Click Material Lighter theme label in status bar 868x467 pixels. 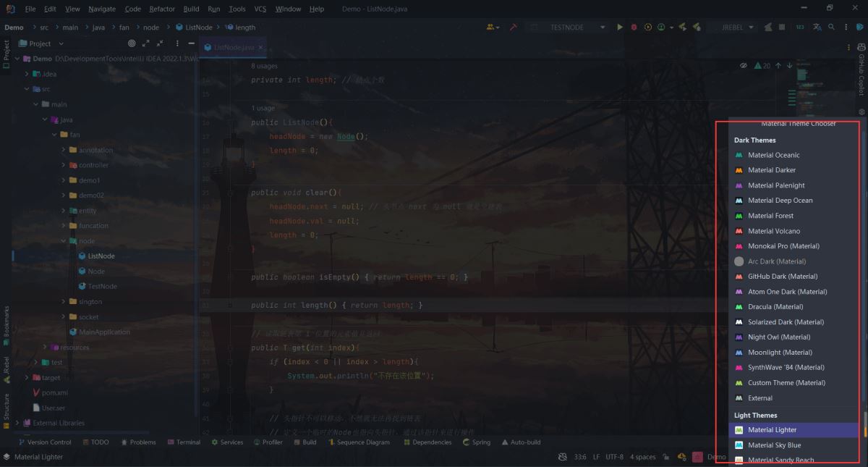coord(38,457)
